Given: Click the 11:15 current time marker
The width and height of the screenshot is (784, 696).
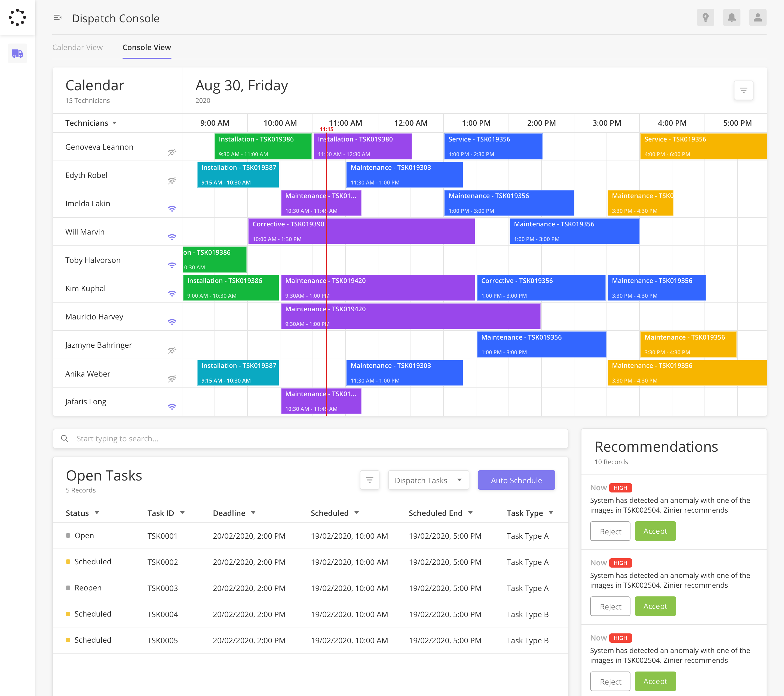Looking at the screenshot, I should (326, 129).
